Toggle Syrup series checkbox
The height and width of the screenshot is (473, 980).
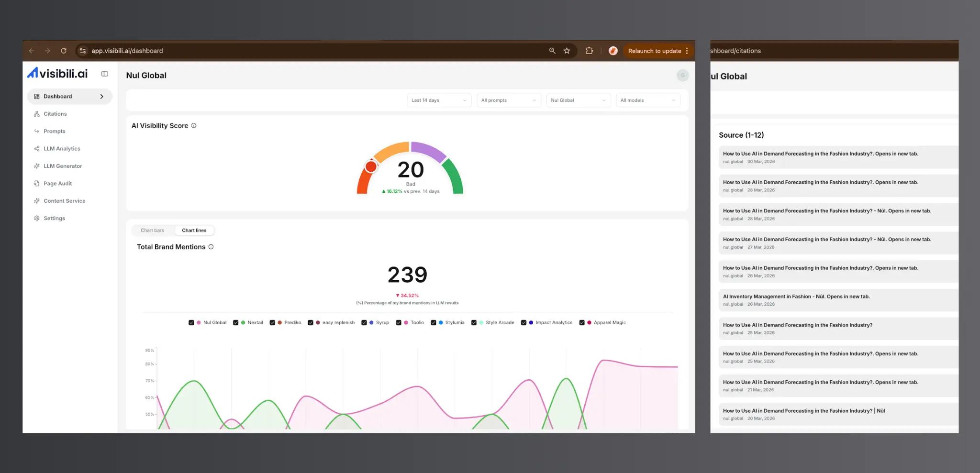tap(364, 323)
